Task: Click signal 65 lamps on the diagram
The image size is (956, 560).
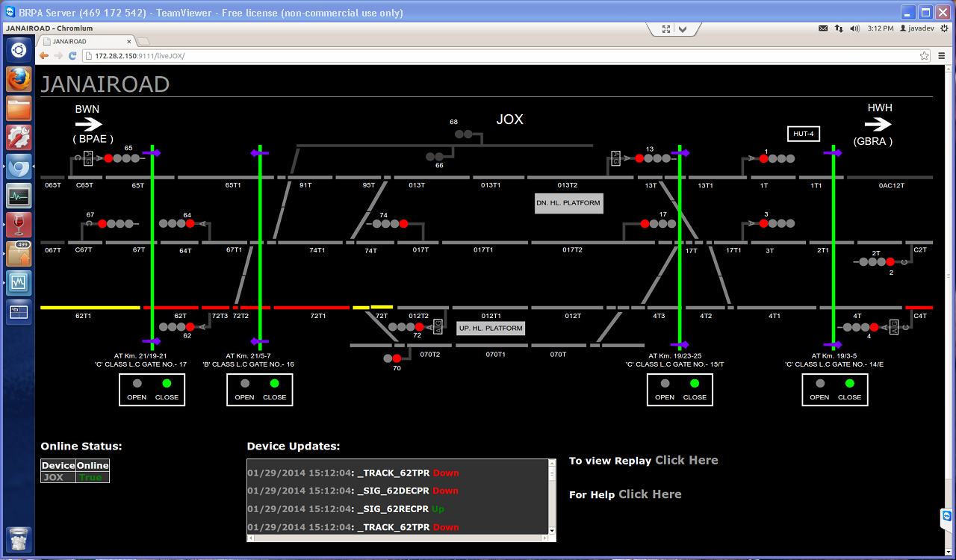Action: [122, 158]
